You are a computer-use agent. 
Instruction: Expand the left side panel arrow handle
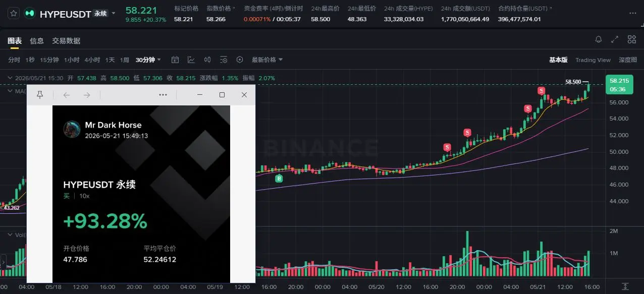(x=3, y=262)
